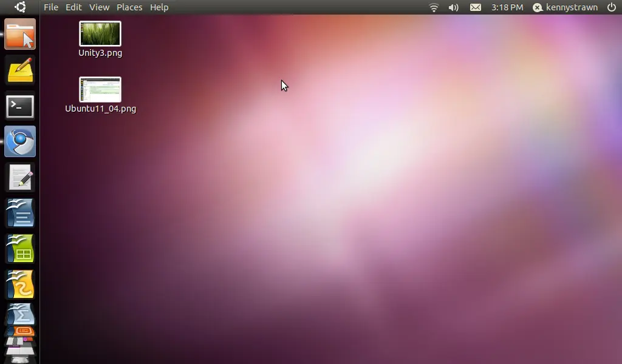Open the Chromium web browser
Screen dimensions: 622x364
(20, 141)
